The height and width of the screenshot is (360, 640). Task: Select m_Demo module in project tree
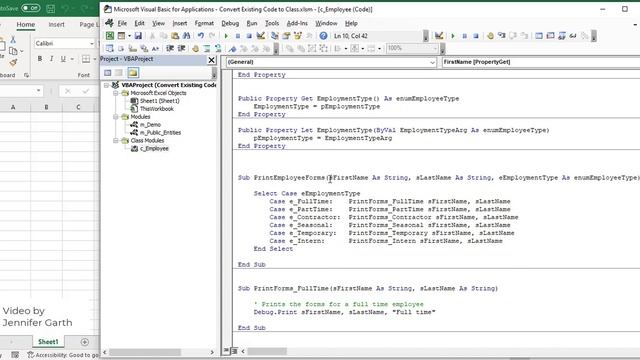[150, 124]
